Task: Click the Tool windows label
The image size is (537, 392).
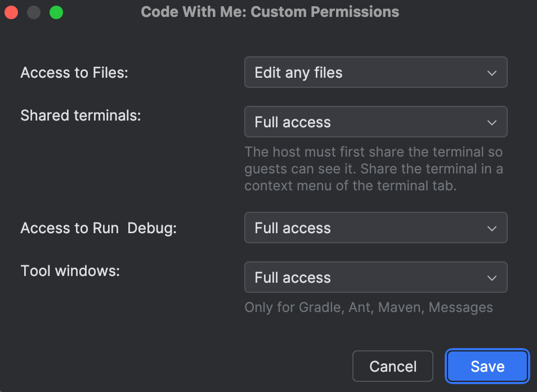Action: click(x=70, y=270)
